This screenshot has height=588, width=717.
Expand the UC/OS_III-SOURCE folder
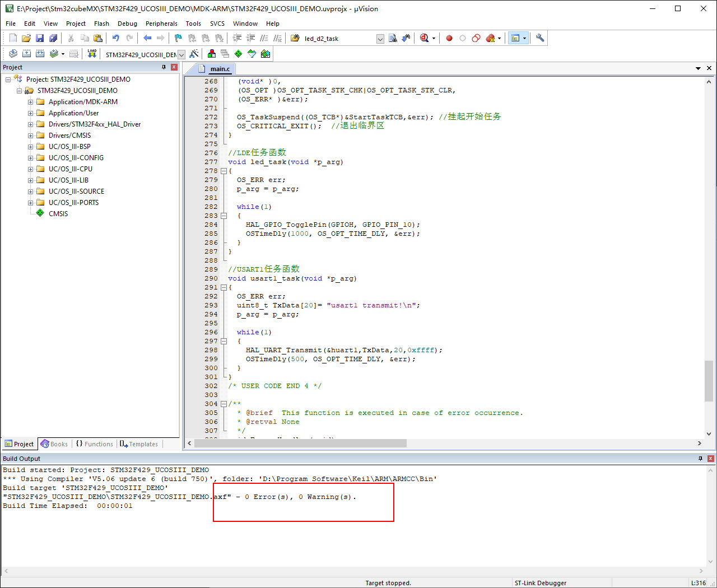tap(31, 192)
